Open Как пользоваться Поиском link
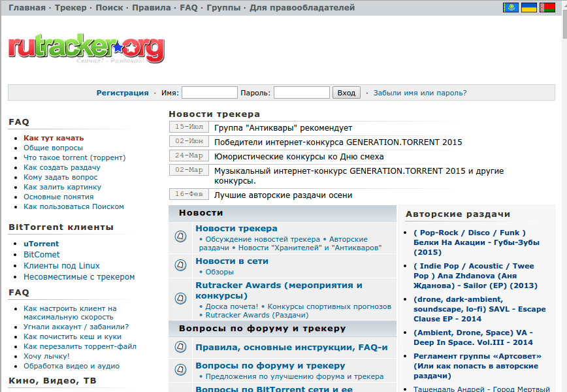 pos(74,206)
